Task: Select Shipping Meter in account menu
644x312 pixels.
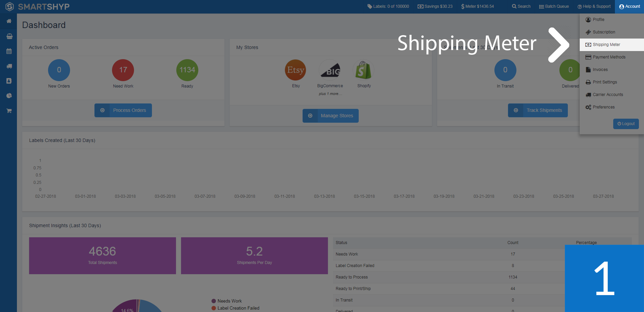Action: point(612,45)
